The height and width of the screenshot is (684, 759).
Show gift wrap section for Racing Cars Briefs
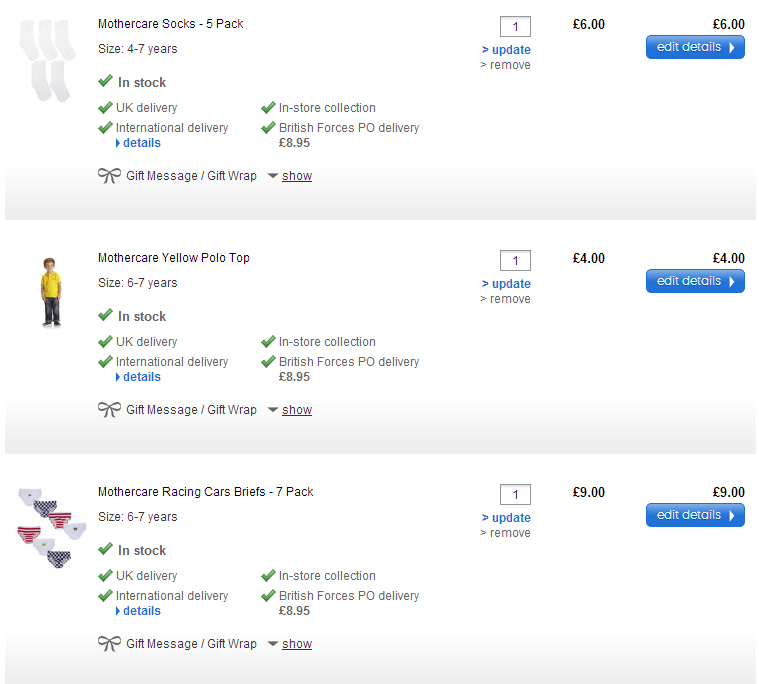[x=296, y=644]
